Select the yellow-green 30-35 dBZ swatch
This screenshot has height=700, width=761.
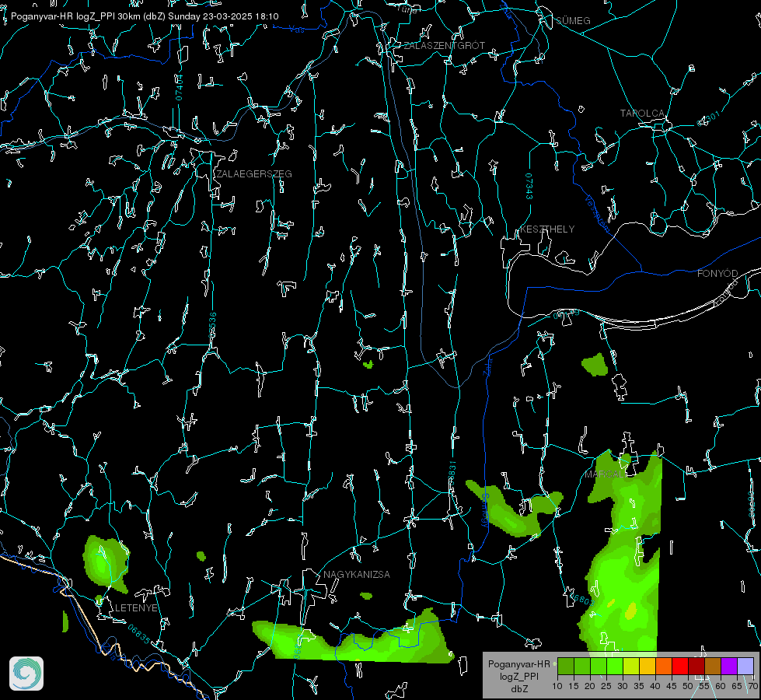coord(631,666)
